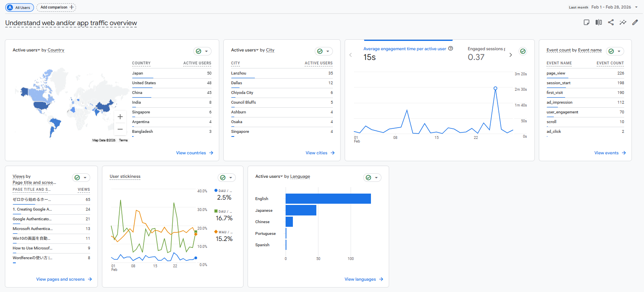Open the compare columns icon

pos(599,22)
